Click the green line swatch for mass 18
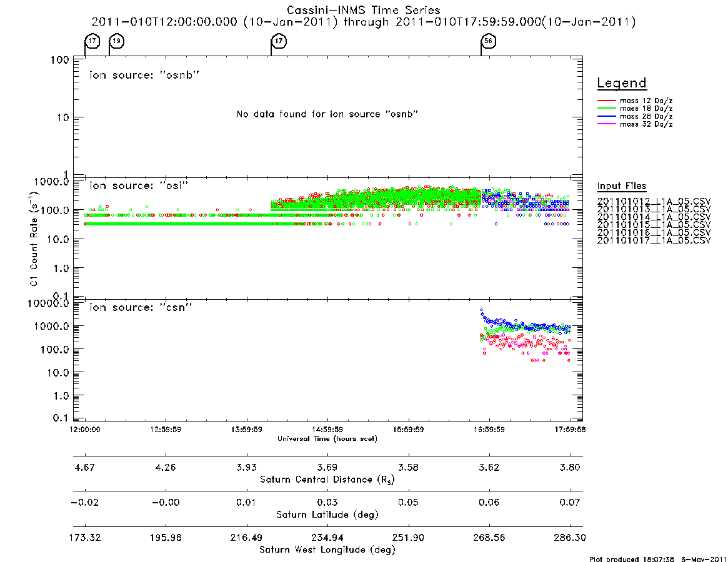The width and height of the screenshot is (728, 562). click(x=606, y=109)
